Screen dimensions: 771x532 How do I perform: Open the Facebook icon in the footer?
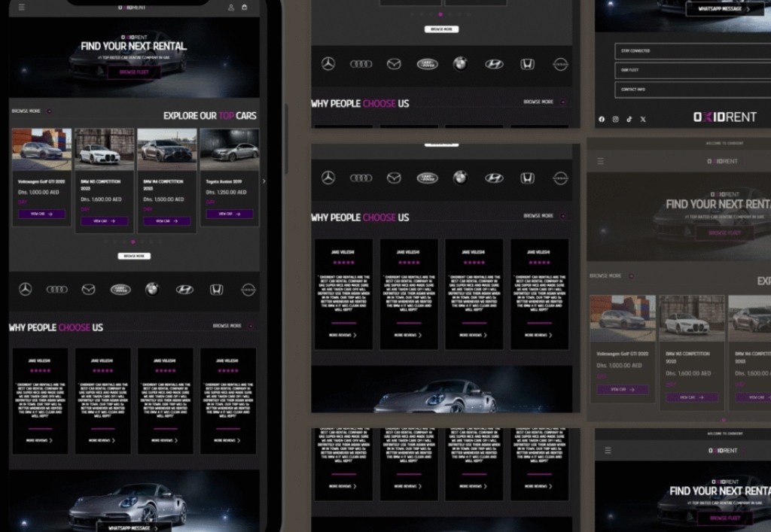click(x=602, y=119)
